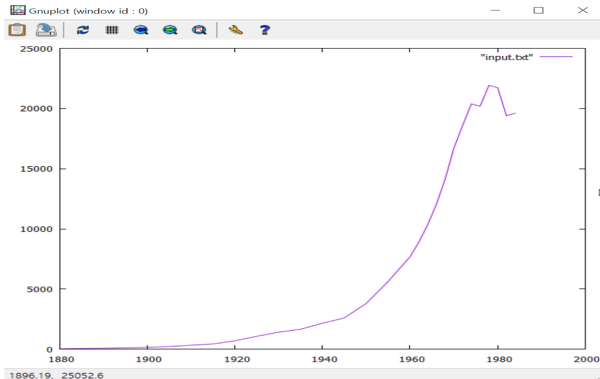Click the curve's peak near 1978
600x379 pixels.
tap(489, 85)
